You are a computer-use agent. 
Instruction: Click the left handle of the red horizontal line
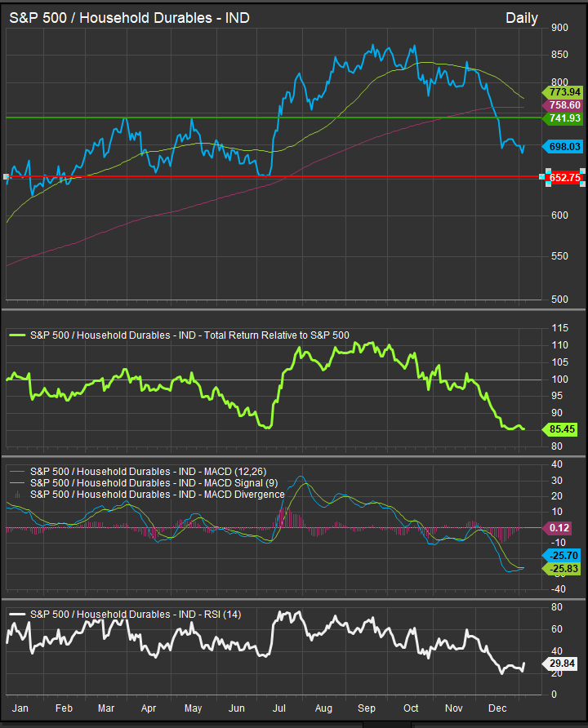6,176
